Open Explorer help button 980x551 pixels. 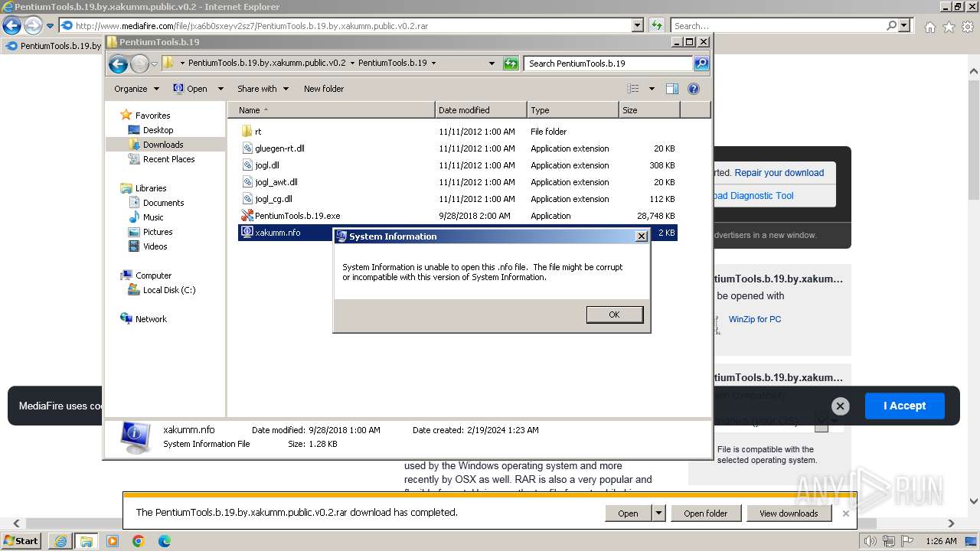click(694, 89)
